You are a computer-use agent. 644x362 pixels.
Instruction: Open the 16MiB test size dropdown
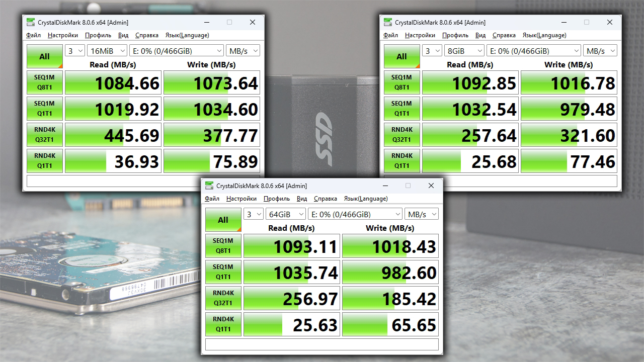107,51
